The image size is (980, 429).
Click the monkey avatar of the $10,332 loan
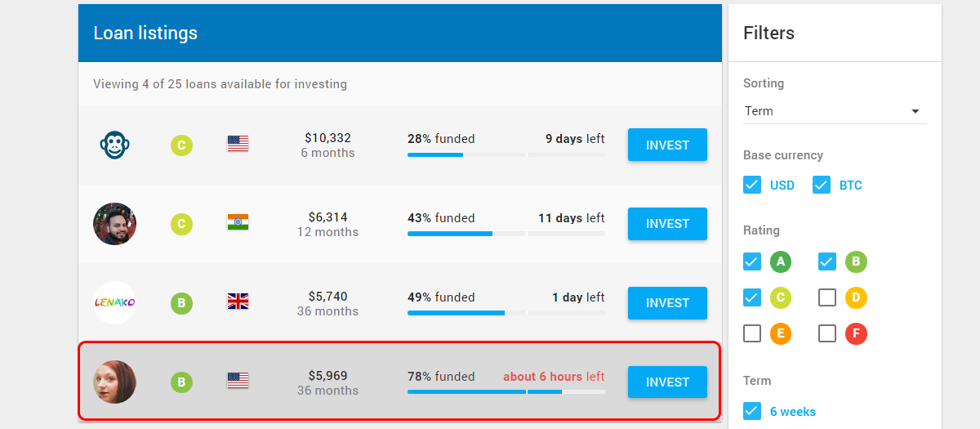click(x=114, y=145)
